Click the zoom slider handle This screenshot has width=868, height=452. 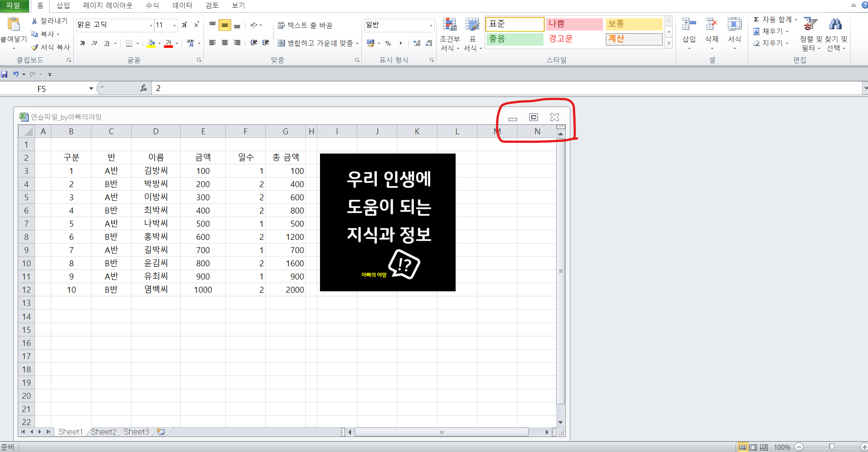tap(832, 447)
